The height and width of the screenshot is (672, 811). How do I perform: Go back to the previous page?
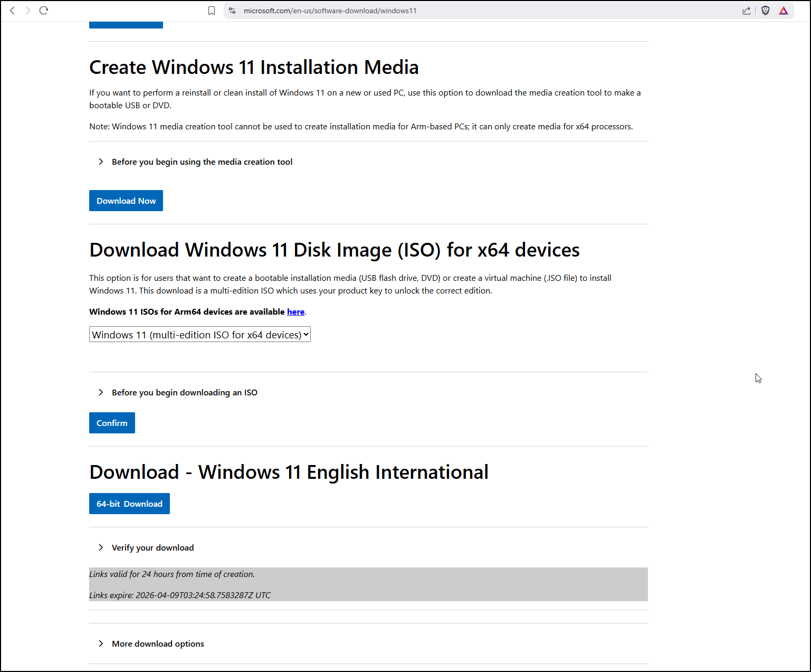[x=12, y=11]
